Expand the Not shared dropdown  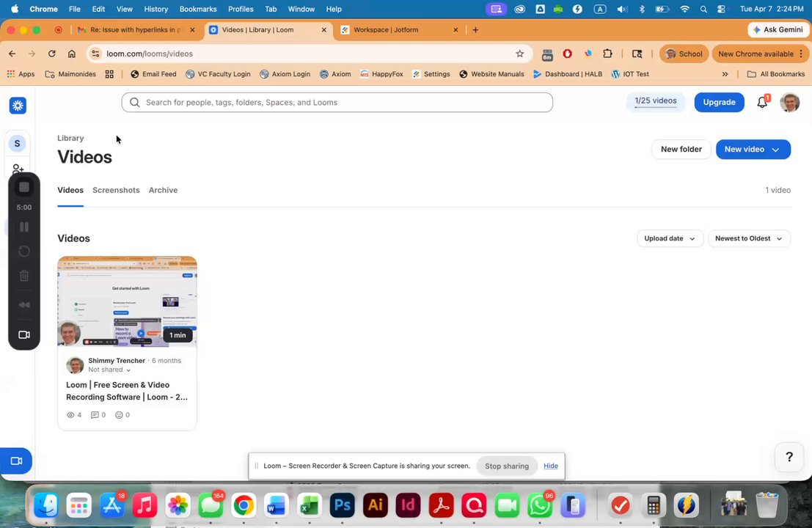pos(109,370)
